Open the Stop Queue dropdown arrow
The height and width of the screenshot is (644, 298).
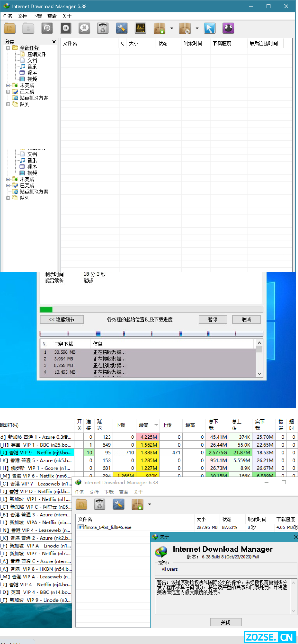coord(197,28)
